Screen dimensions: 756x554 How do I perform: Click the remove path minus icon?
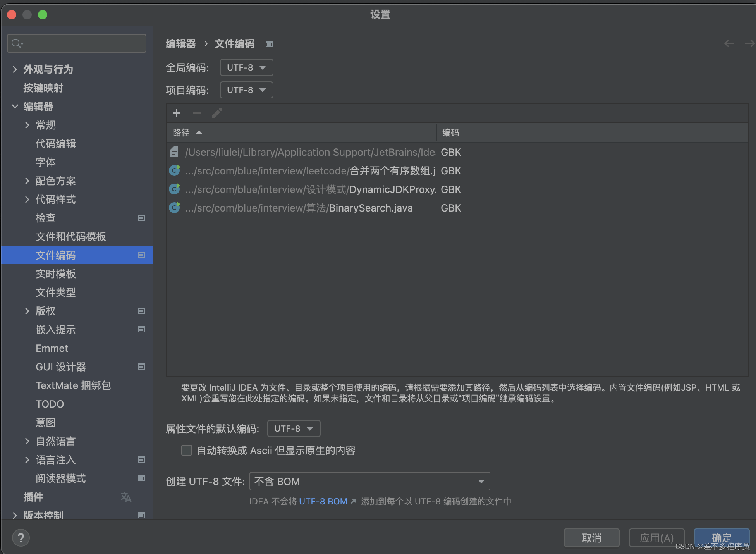click(x=197, y=113)
